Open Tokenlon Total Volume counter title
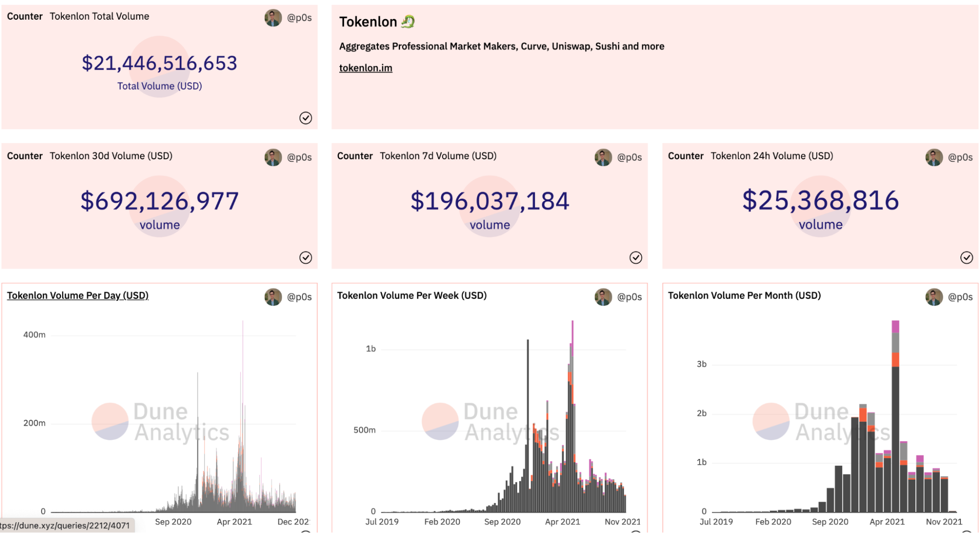Viewport: 980px width, 533px height. tap(100, 16)
